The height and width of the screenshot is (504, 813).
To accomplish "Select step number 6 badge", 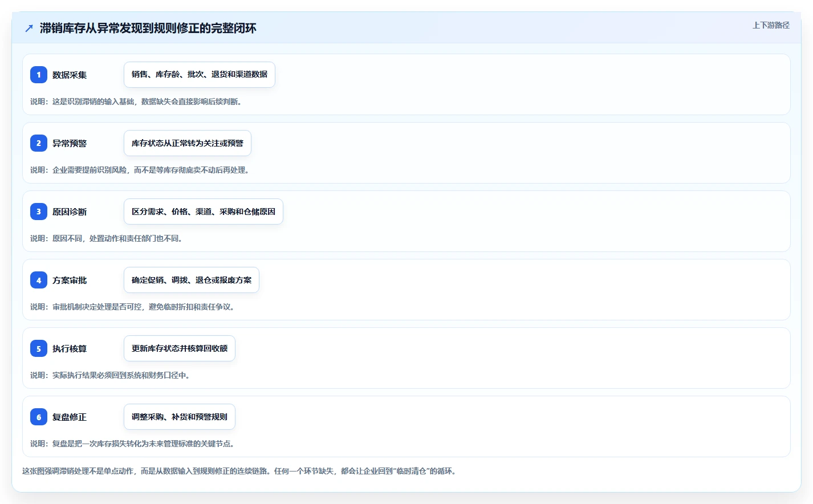I will [x=39, y=417].
